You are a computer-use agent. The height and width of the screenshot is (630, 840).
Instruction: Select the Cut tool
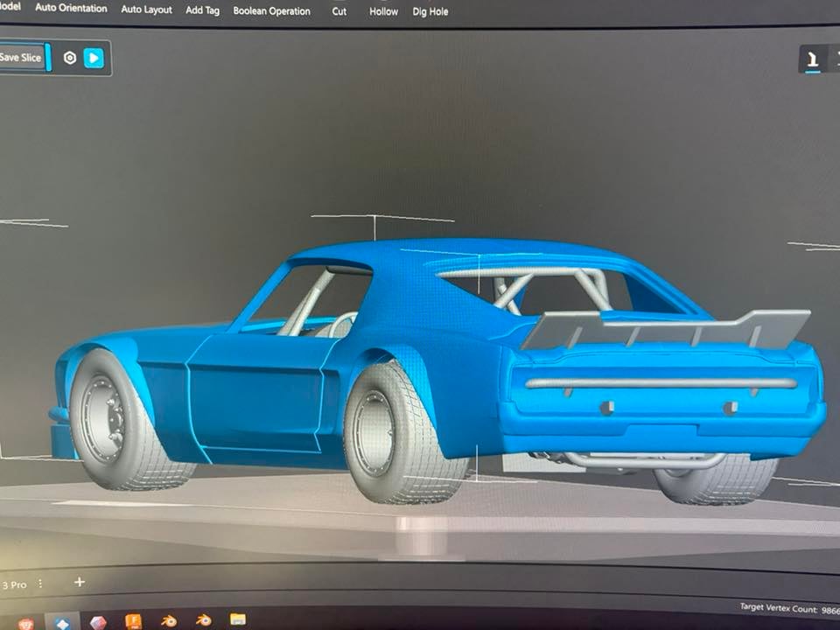[x=339, y=11]
